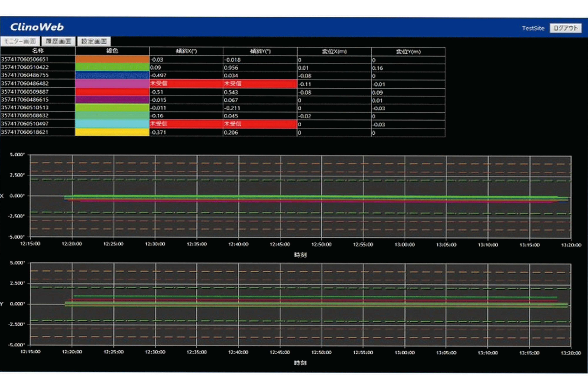The height and width of the screenshot is (392, 588).
Task: Click blue swatch for sensor 357417060486755
Action: 112,75
